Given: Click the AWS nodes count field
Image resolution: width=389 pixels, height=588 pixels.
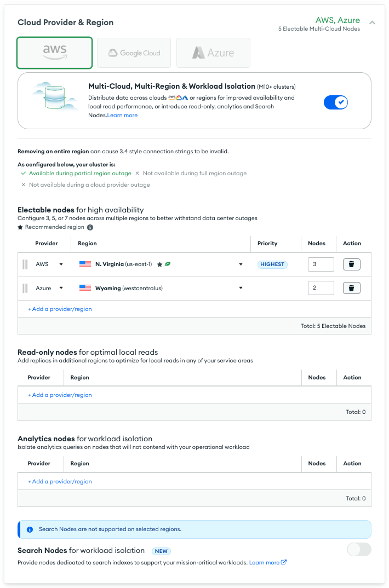Looking at the screenshot, I should [x=321, y=264].
